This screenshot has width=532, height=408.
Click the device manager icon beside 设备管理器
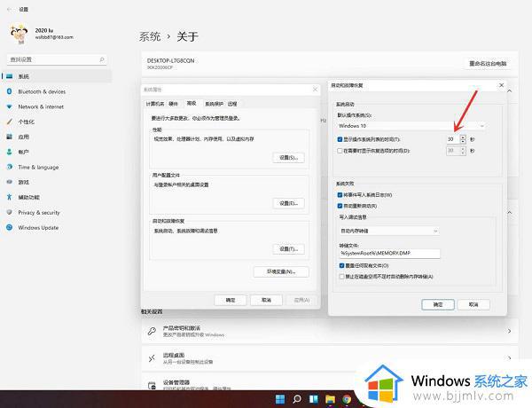click(152, 385)
